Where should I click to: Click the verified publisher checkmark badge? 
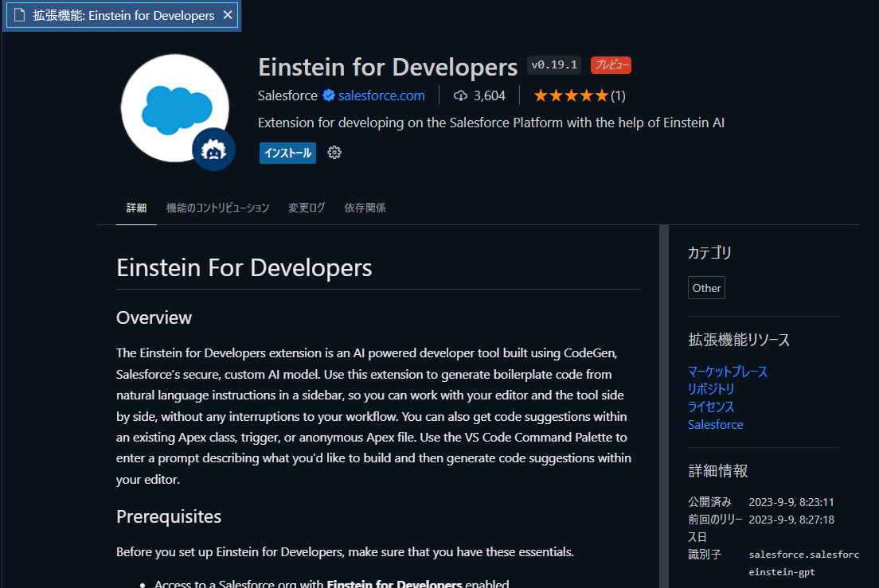click(x=329, y=95)
